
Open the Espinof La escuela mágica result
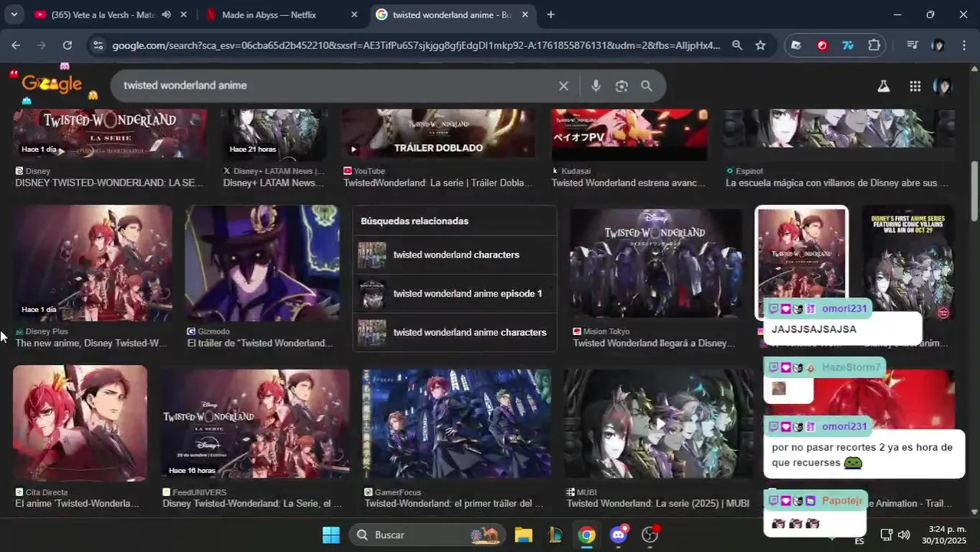[x=837, y=182]
